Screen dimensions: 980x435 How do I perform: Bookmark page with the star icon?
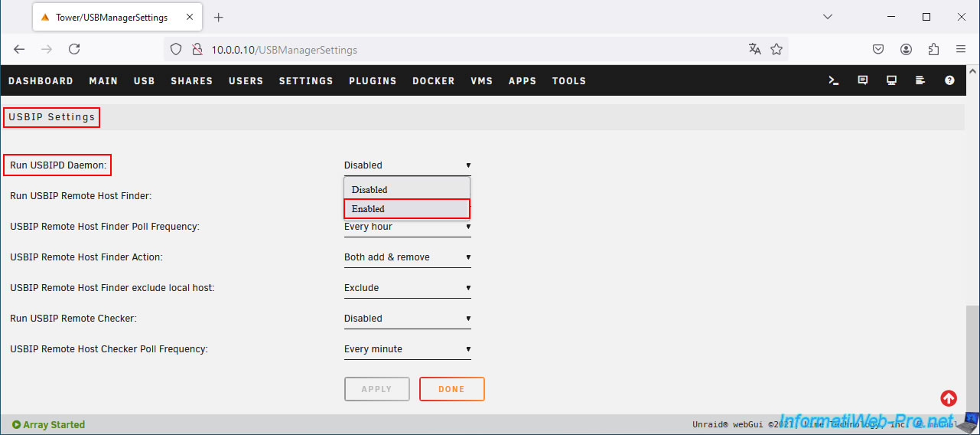point(777,49)
